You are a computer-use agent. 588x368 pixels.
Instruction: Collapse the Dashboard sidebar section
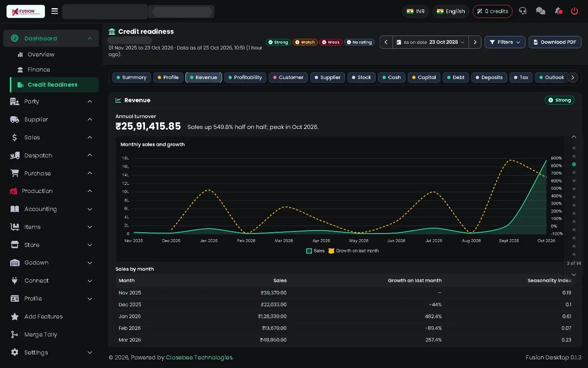51,38
